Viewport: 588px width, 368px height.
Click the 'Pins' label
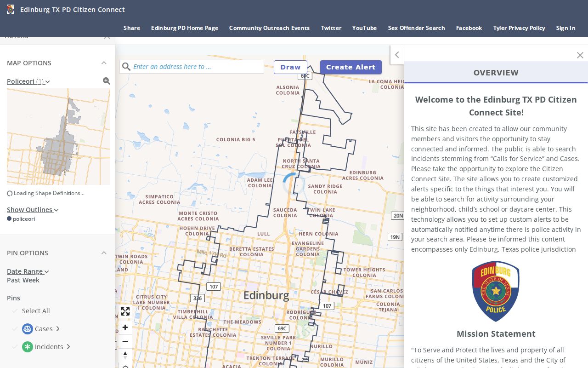14,298
